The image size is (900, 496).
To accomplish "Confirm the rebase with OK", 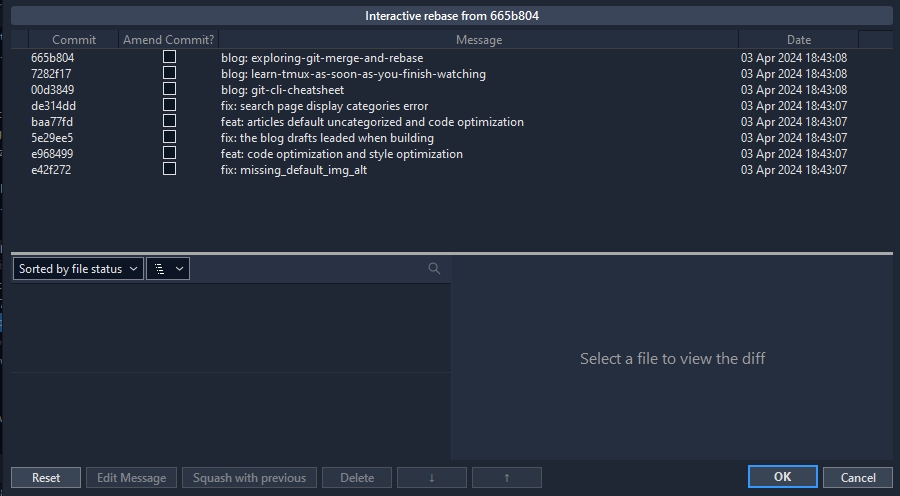I will tap(782, 477).
